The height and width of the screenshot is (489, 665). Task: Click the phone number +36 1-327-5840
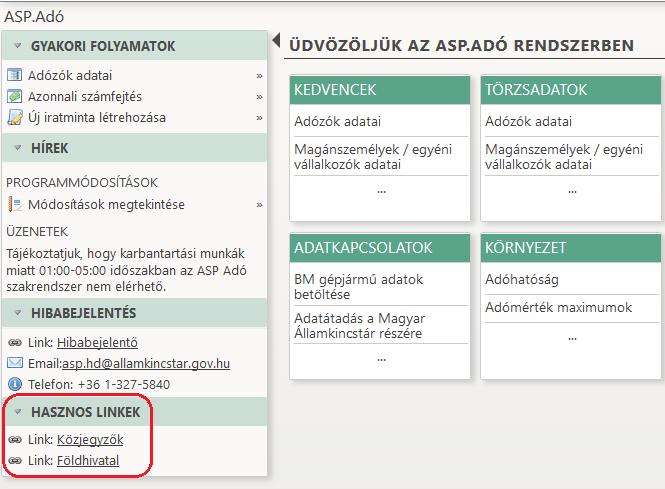124,384
